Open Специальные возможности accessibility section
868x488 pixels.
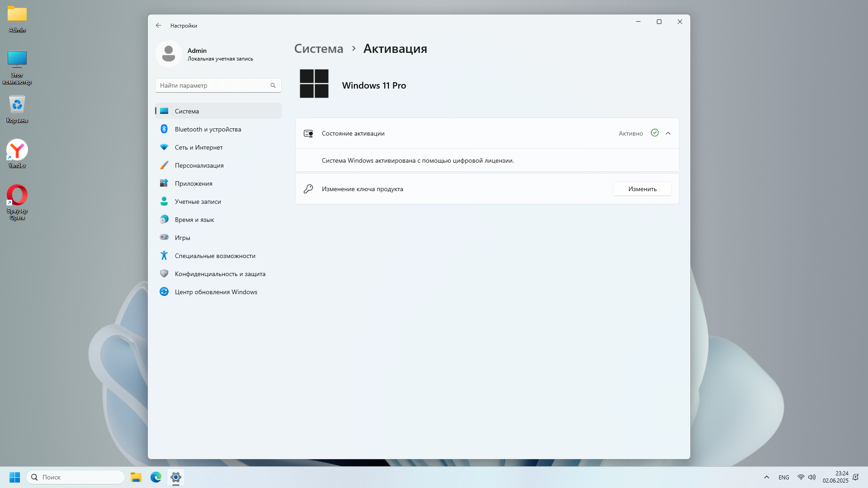215,256
